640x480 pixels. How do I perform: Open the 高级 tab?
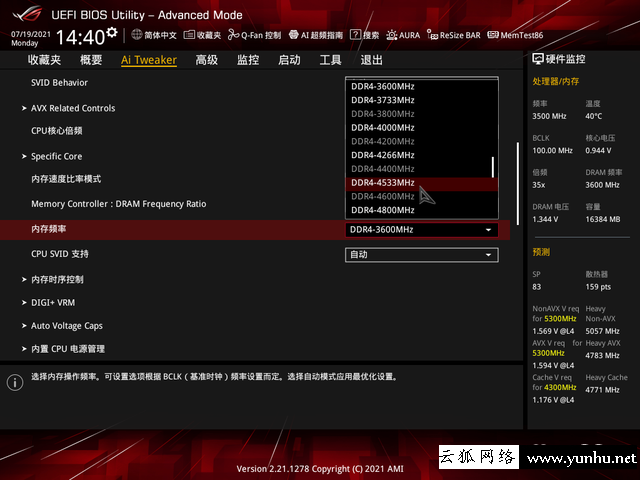[x=207, y=60]
